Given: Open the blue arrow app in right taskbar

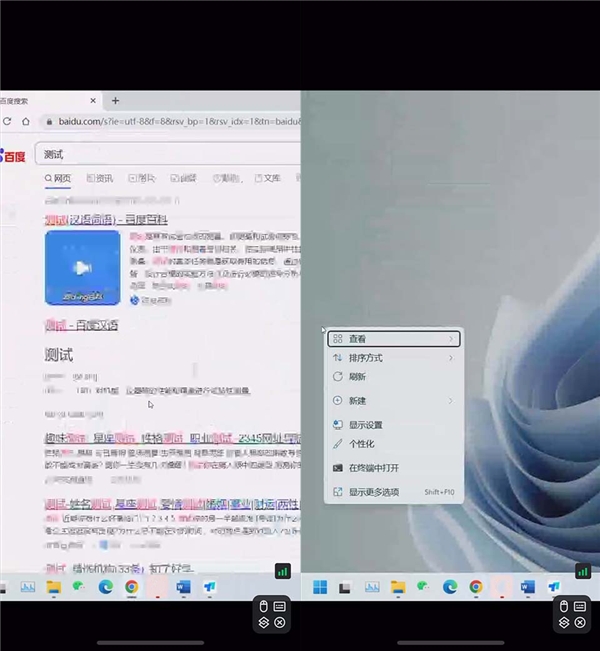Looking at the screenshot, I should click(554, 586).
